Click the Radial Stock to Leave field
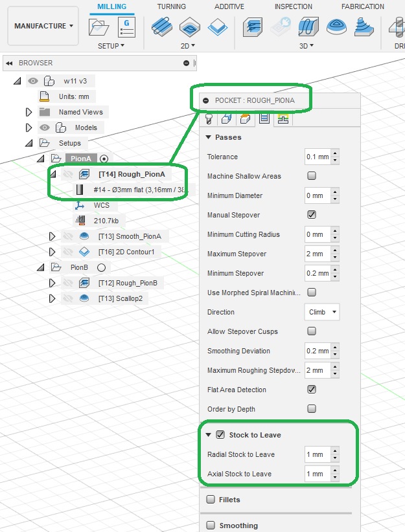Viewport: 405px width, 532px height. (x=318, y=454)
